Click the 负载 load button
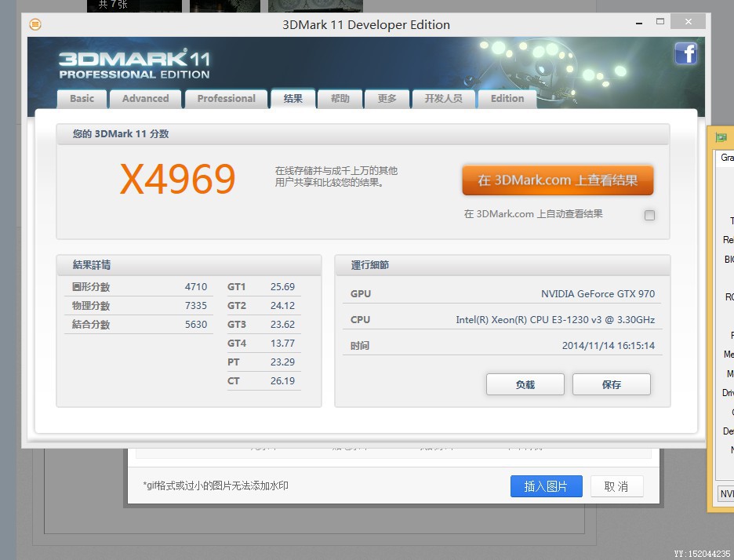This screenshot has width=734, height=560. pyautogui.click(x=525, y=384)
